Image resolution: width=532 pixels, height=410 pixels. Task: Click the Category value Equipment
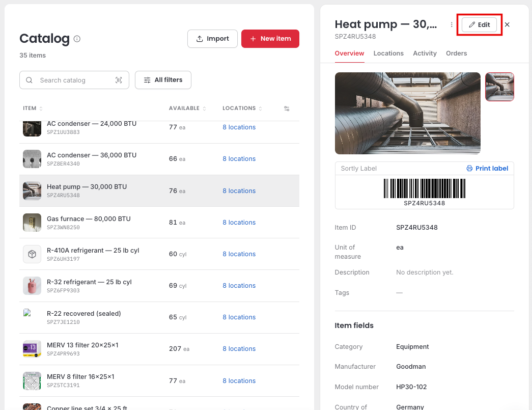412,346
